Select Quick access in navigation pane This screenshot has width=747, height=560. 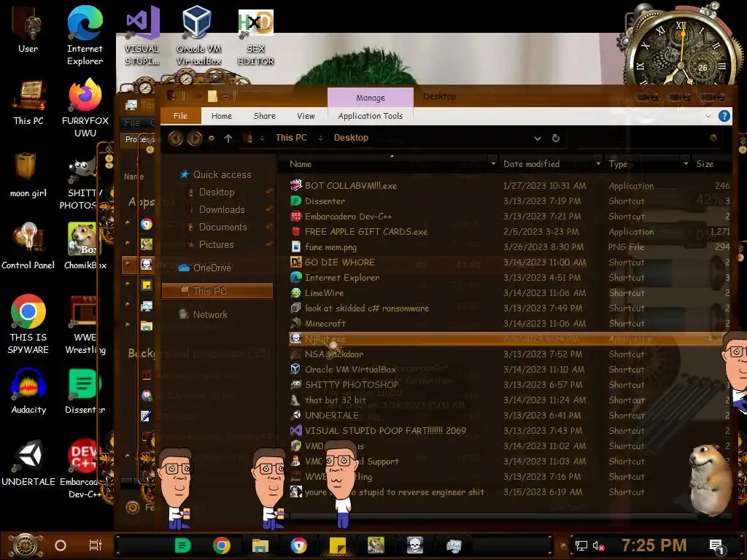(222, 174)
